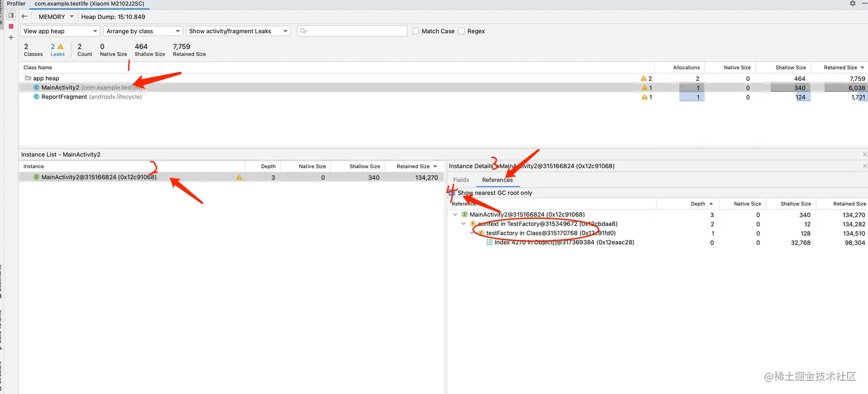
Task: Click the 2 Classes summary
Action: pyautogui.click(x=33, y=50)
